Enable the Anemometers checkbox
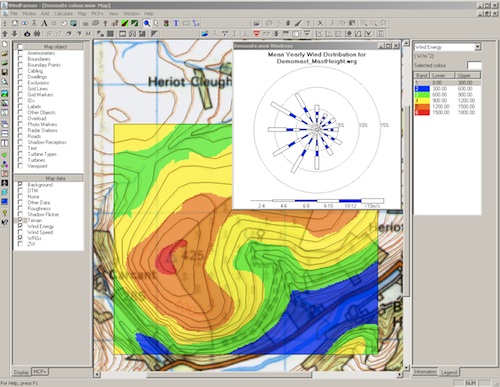Screen dimensions: 500x387 tap(20, 53)
